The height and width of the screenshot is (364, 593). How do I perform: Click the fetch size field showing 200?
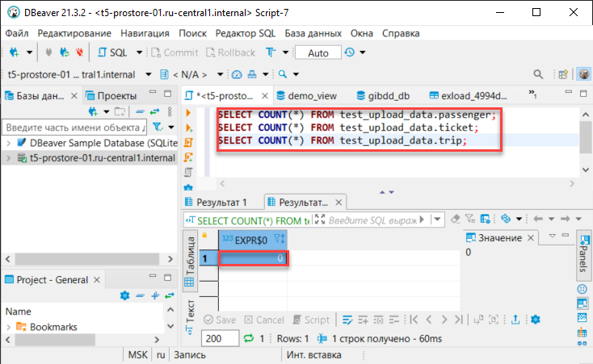pos(217,339)
